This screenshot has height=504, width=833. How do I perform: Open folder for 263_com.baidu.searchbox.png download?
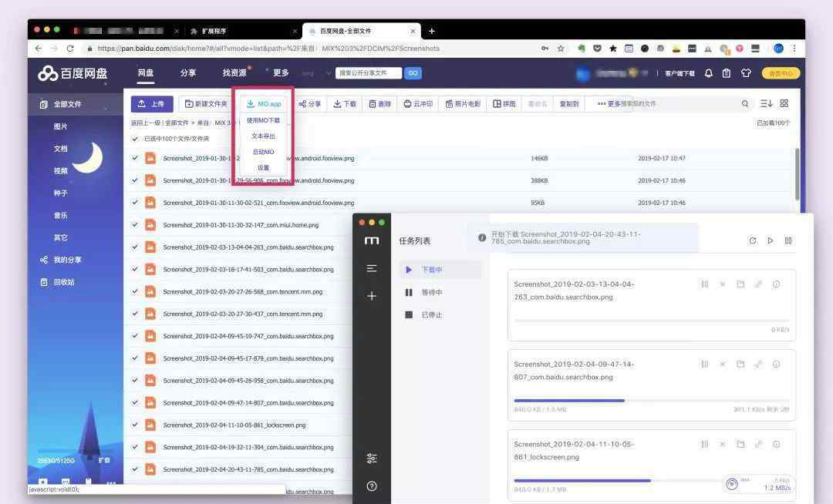pyautogui.click(x=740, y=284)
